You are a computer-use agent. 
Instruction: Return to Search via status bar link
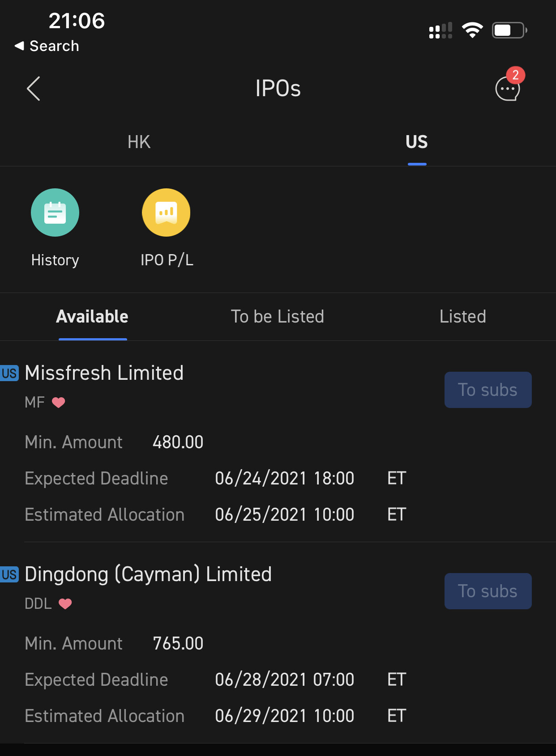(x=47, y=46)
